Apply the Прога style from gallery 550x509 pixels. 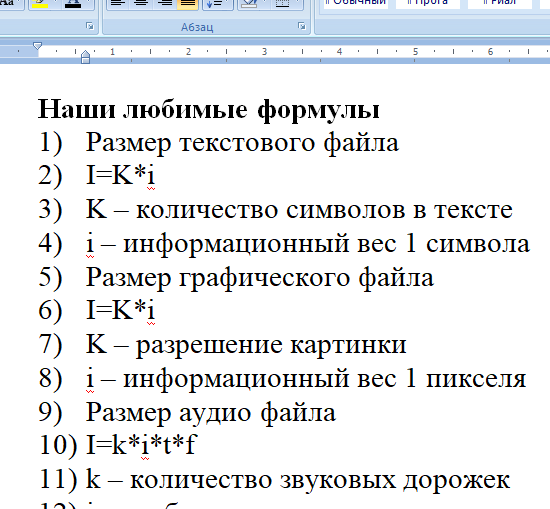pos(428,4)
